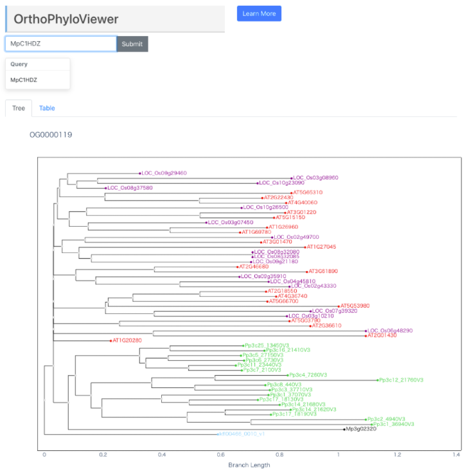Switch to the Table tab
The image size is (476, 474).
(47, 108)
